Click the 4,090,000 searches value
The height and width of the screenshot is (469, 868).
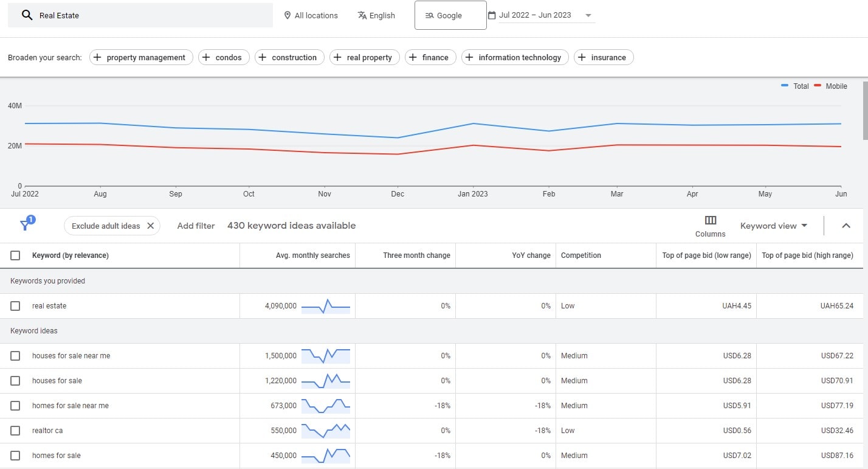pyautogui.click(x=281, y=306)
